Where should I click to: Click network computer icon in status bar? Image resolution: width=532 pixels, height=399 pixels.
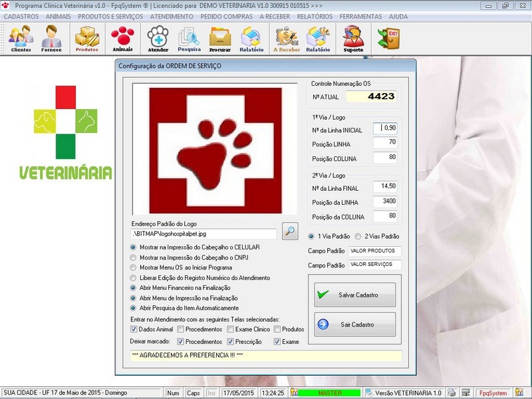(x=465, y=392)
